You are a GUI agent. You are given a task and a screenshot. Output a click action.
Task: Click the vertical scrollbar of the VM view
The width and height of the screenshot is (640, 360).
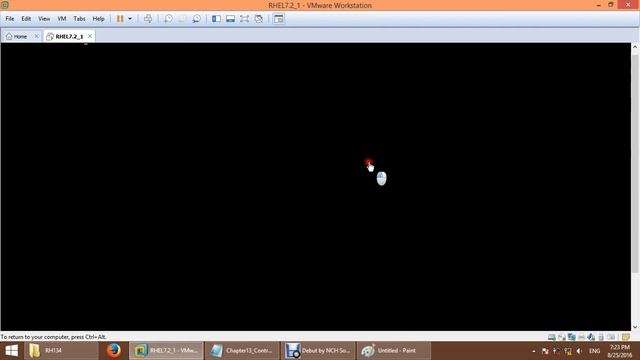[x=635, y=163]
